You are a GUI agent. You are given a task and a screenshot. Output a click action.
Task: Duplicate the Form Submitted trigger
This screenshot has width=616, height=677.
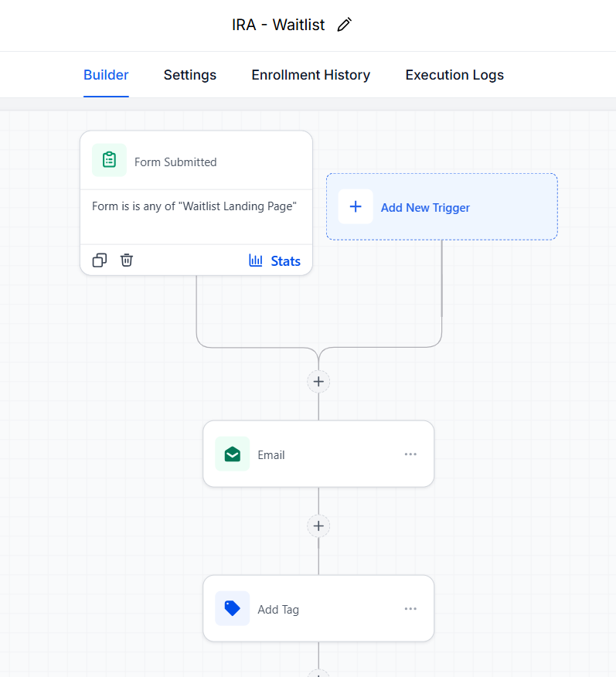pyautogui.click(x=100, y=260)
